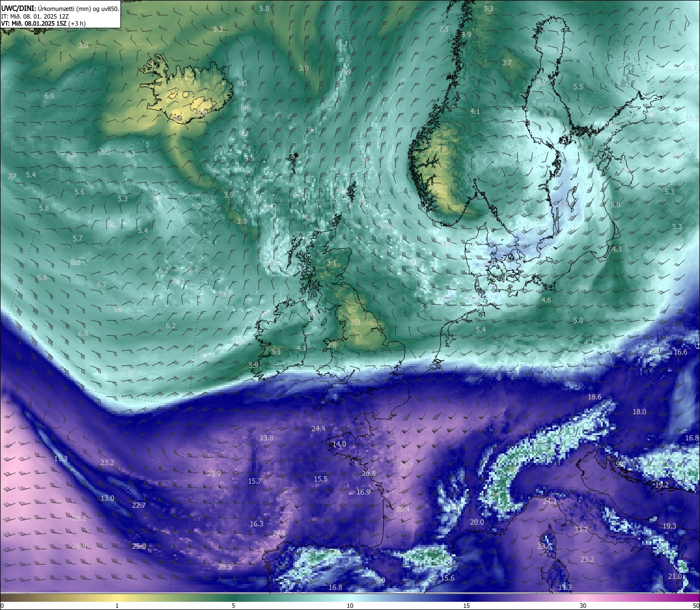Click the 18.0 value east of the Alps
Viewport: 700px width, 610px height.
point(639,412)
